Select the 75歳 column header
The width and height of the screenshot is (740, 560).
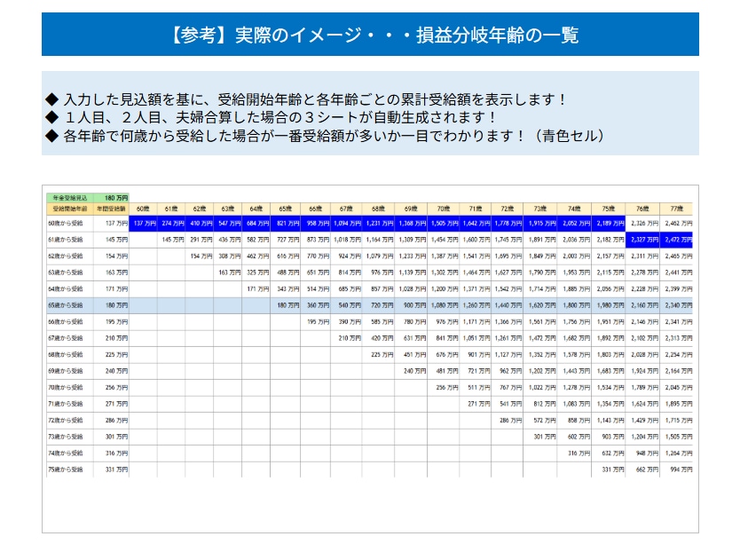609,209
